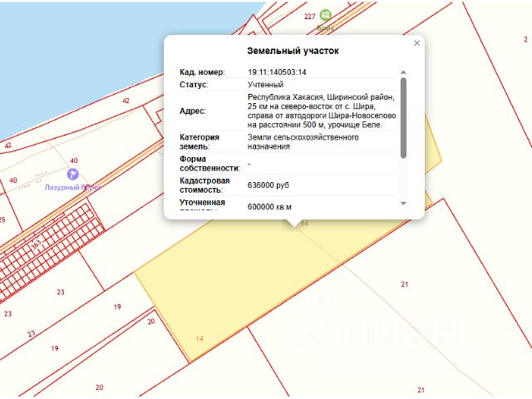Click the green hotel icon labeled 227
This screenshot has height=399, width=532.
click(325, 15)
